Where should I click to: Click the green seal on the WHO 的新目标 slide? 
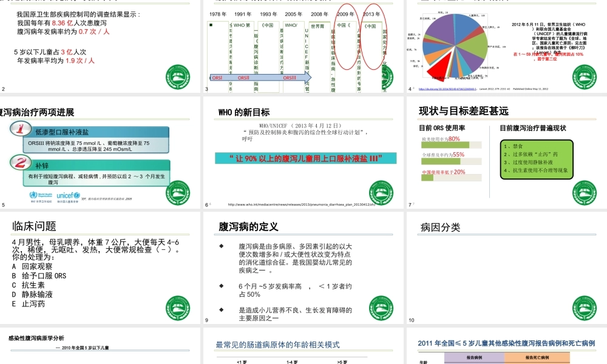382,191
